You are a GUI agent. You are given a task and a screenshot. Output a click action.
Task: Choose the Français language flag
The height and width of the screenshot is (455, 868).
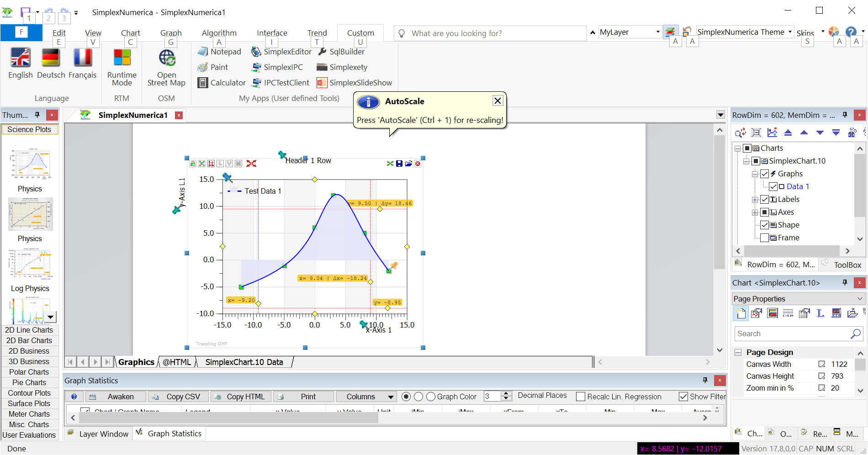pos(82,58)
